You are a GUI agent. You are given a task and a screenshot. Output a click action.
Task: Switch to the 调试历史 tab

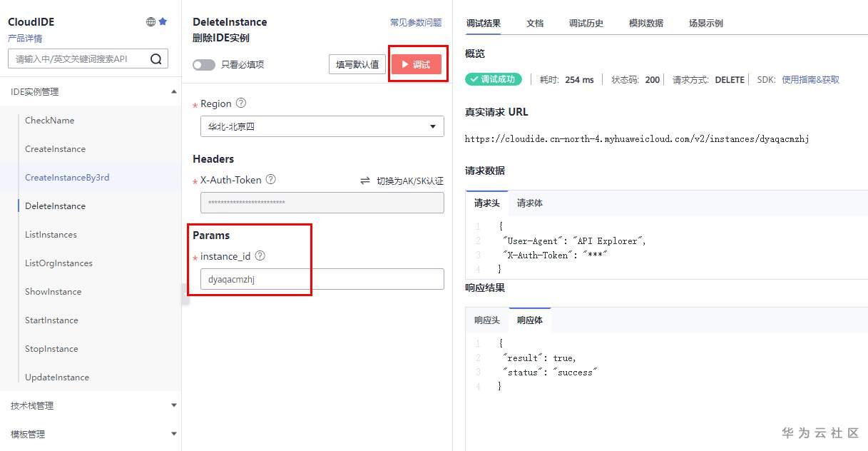[586, 23]
